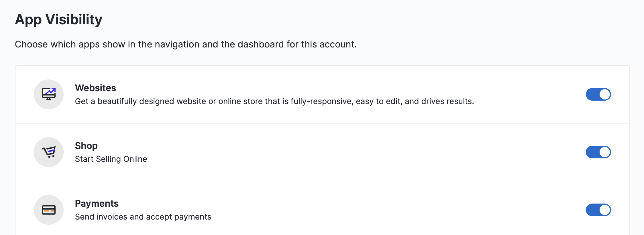Viewport: 644px width, 235px height.
Task: Click the white knob on Websites toggle
Action: [x=604, y=94]
